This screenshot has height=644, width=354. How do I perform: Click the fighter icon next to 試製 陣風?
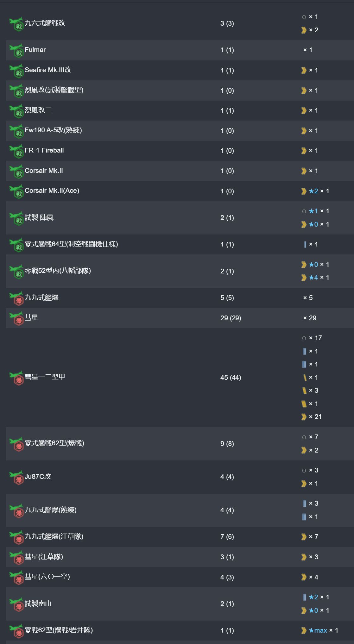(16, 218)
